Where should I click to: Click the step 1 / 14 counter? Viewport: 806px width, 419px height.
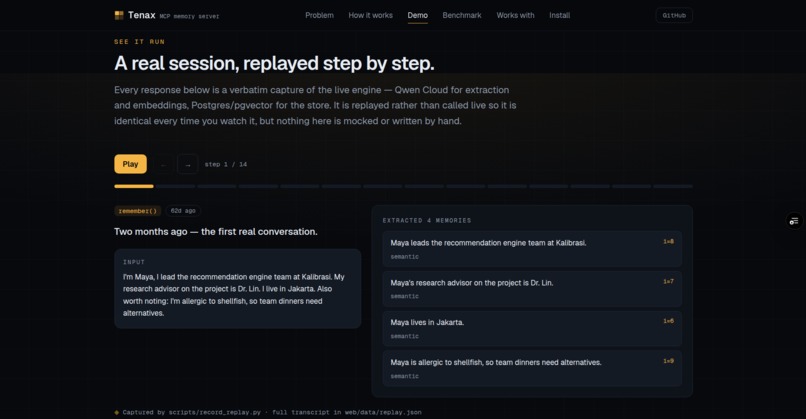click(x=226, y=165)
